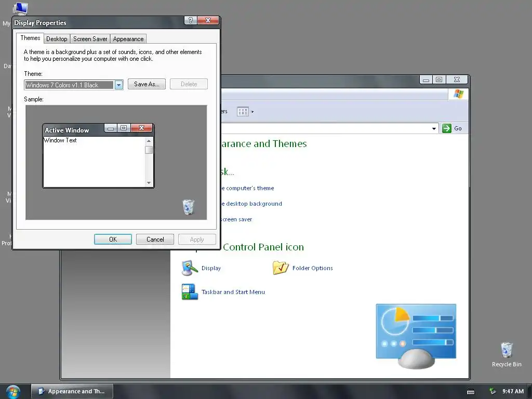Click the Recycle Bin desktop icon
Image resolution: width=532 pixels, height=399 pixels.
coord(506,350)
